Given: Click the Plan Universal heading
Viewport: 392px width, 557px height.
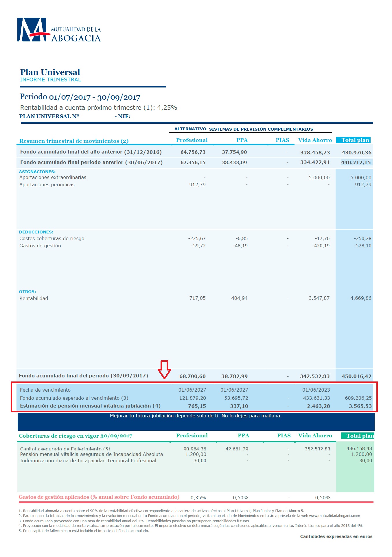Looking at the screenshot, I should [x=50, y=72].
